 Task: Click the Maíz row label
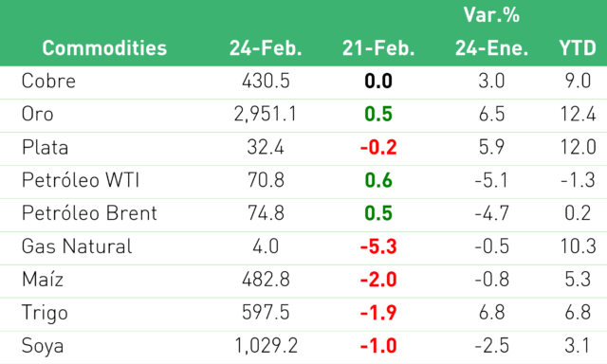43,280
